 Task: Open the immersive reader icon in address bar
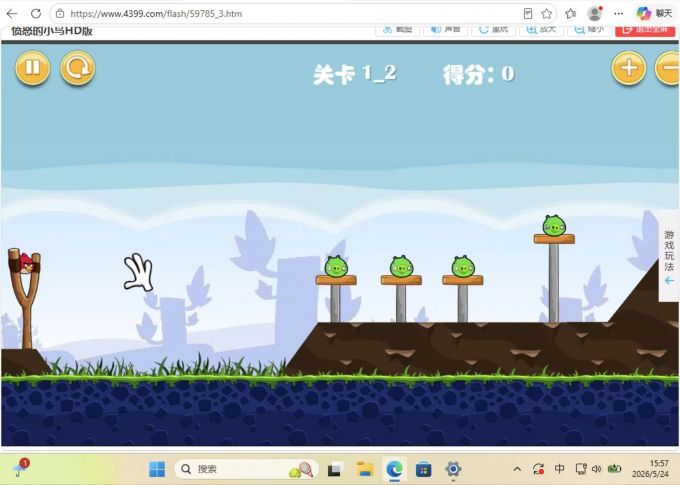pyautogui.click(x=528, y=13)
